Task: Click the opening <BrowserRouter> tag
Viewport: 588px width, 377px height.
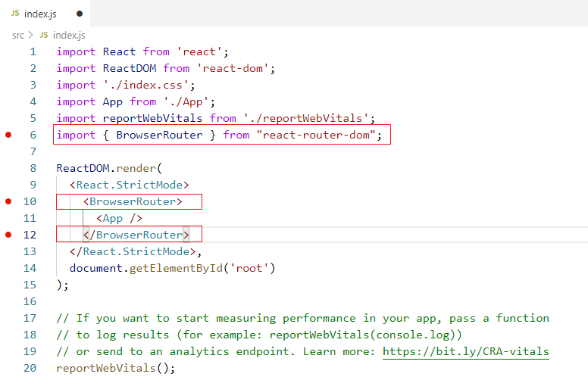Action: (x=133, y=201)
